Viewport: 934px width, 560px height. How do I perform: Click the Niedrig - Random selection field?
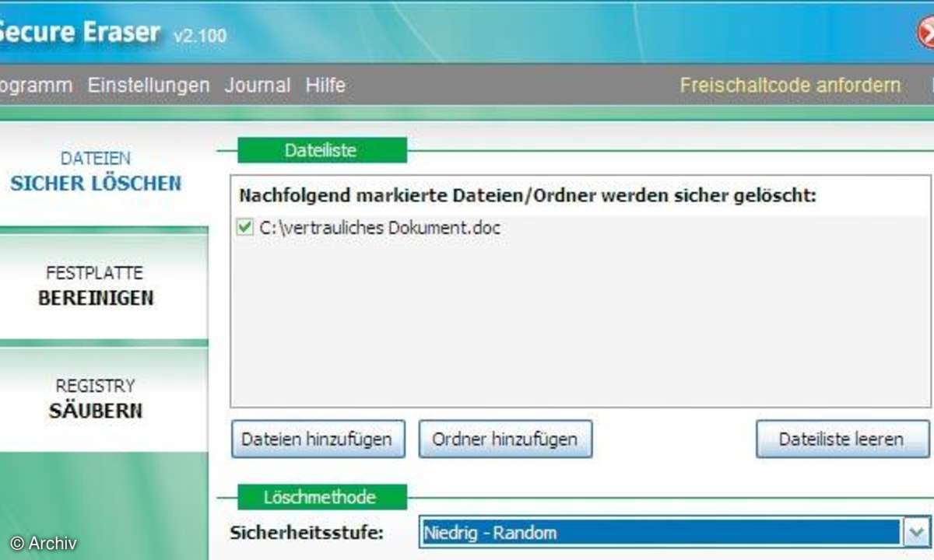660,533
